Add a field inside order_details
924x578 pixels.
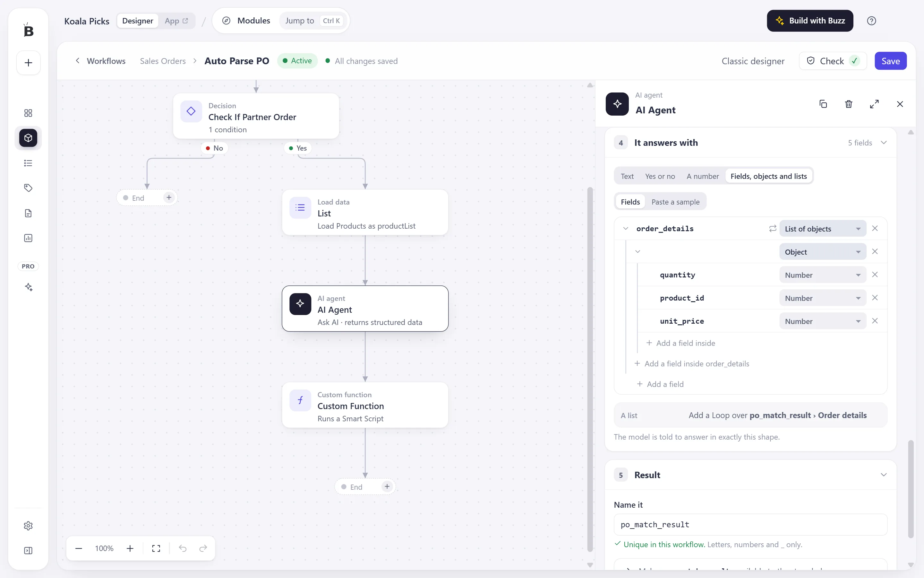692,363
